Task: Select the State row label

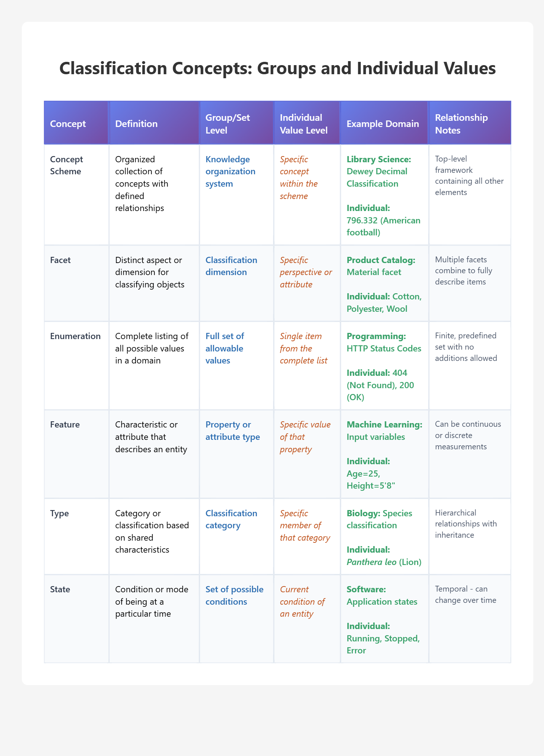Action: pos(60,589)
